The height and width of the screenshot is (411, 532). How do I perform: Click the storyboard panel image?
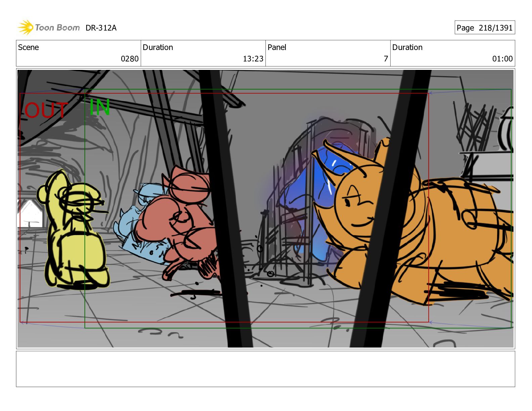[265, 209]
